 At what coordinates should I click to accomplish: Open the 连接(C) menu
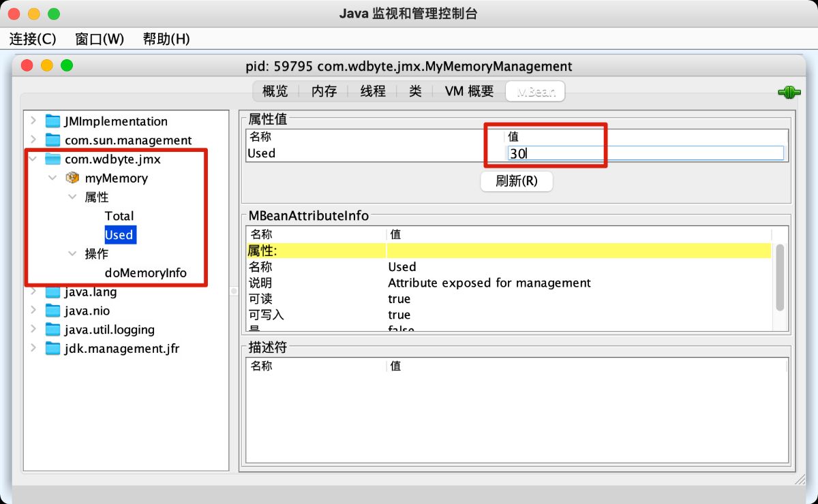click(x=33, y=39)
